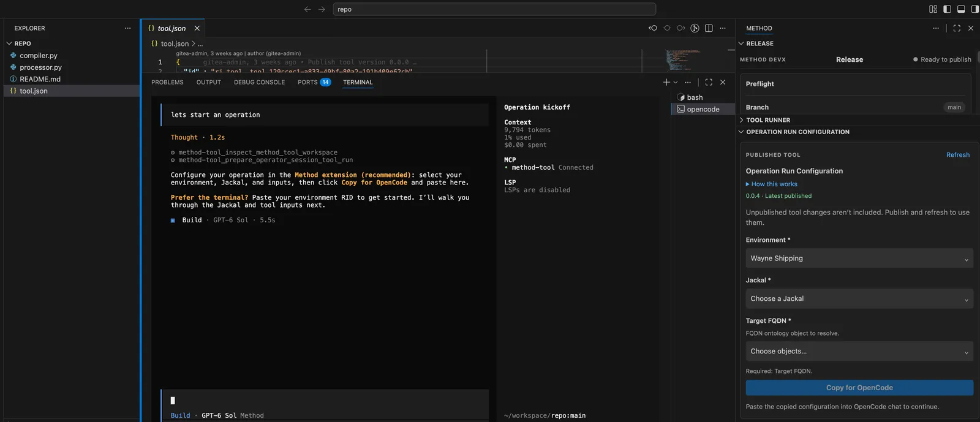980x422 pixels.
Task: Open the Customize Layout icon
Action: (933, 9)
